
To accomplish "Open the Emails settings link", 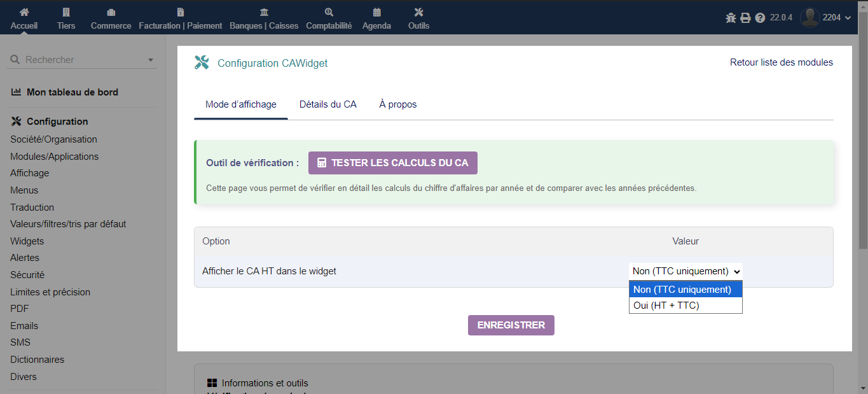I will point(24,326).
